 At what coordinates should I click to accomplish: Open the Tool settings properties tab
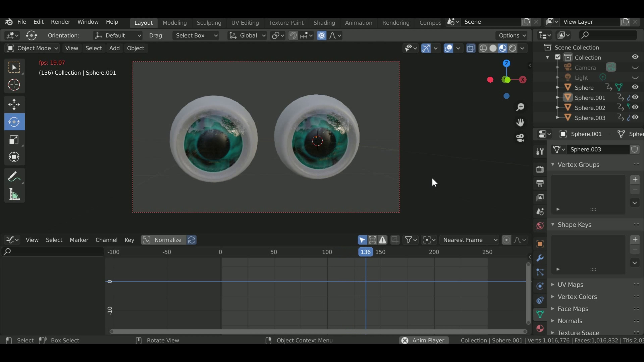pos(540,151)
